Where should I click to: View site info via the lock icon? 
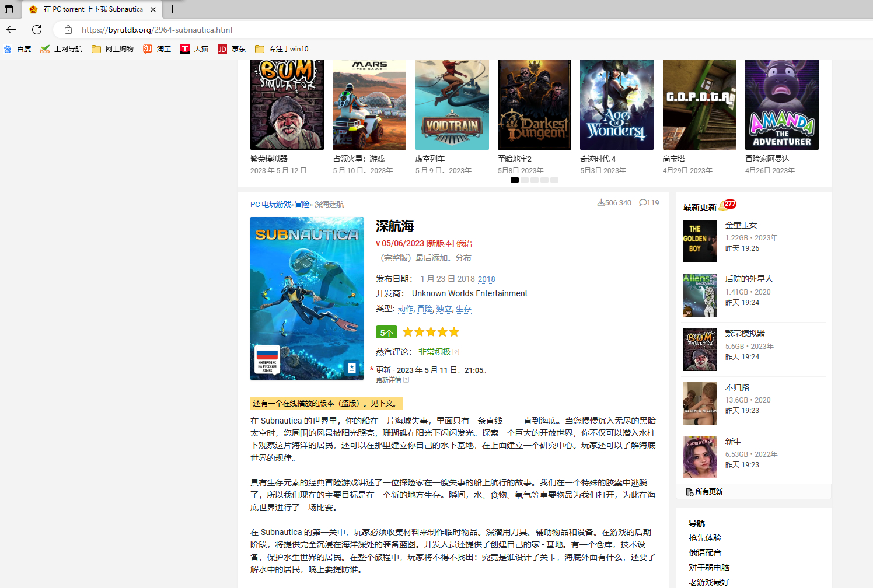[68, 30]
